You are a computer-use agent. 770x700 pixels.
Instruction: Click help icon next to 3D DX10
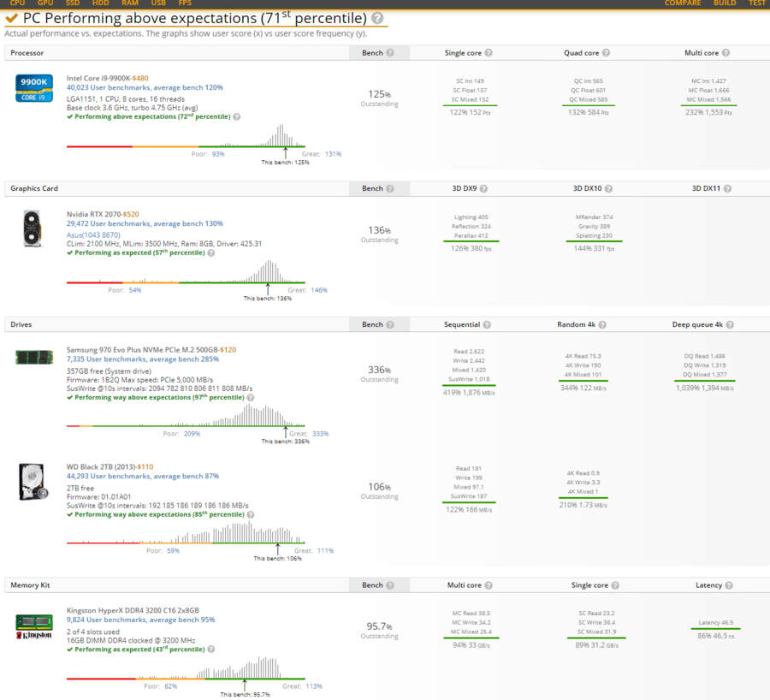point(608,188)
